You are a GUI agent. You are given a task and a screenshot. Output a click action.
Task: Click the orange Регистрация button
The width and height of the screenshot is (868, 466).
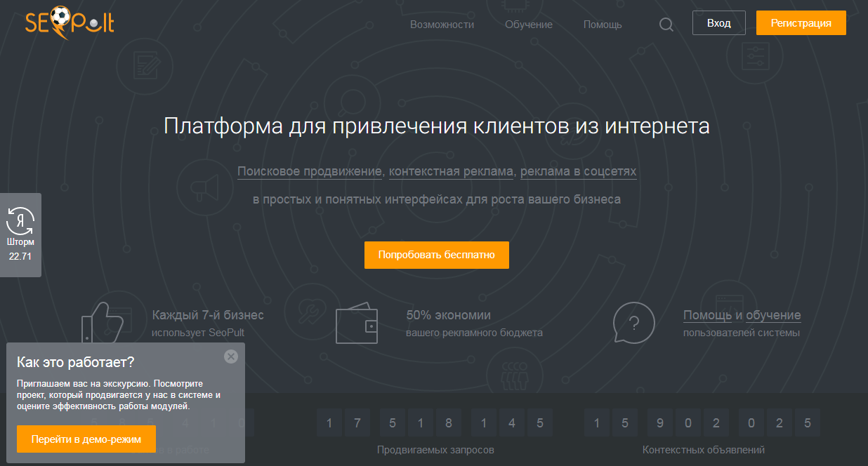[x=801, y=23]
